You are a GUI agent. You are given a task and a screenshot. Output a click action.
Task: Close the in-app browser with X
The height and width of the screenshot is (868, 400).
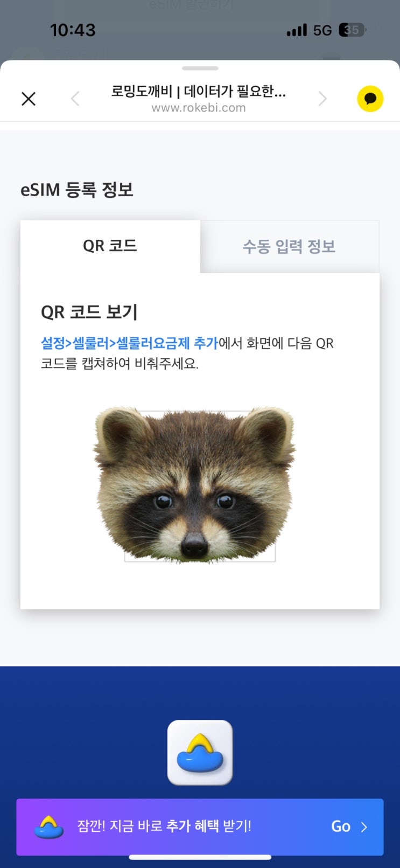(x=29, y=99)
